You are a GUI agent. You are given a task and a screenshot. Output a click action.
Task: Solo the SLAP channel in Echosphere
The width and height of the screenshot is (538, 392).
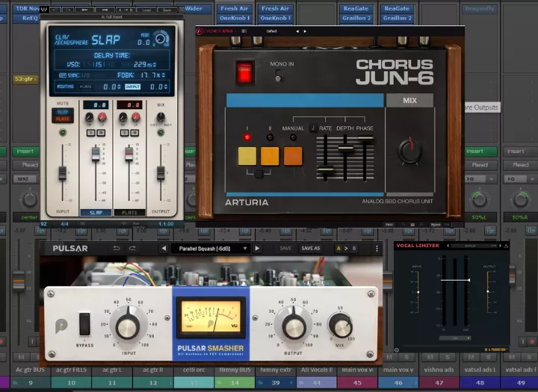click(90, 133)
